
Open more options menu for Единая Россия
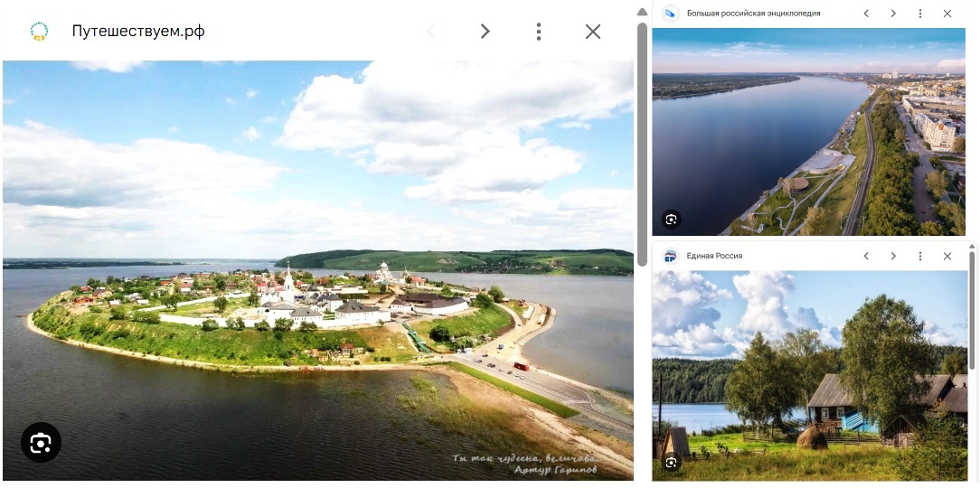tap(920, 256)
